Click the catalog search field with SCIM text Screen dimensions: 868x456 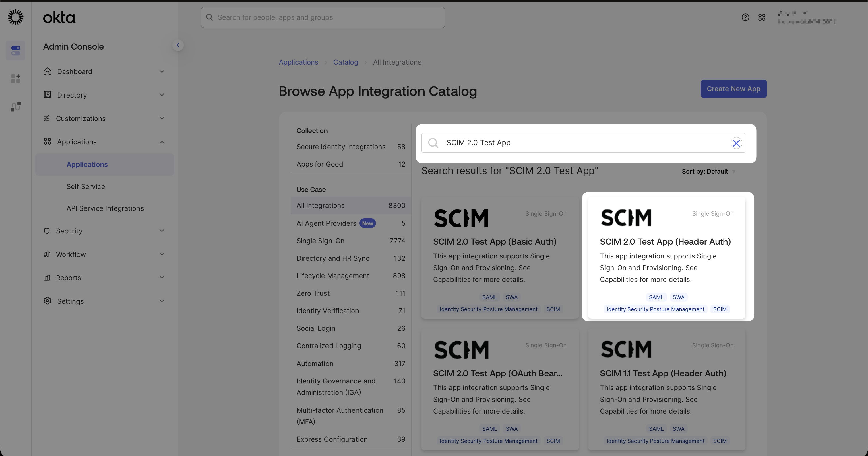click(x=583, y=143)
